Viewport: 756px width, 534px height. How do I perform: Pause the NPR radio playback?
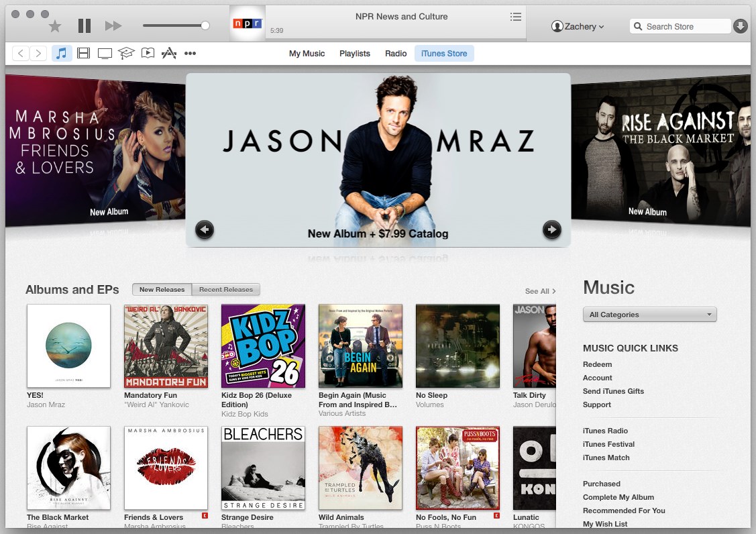(x=85, y=25)
